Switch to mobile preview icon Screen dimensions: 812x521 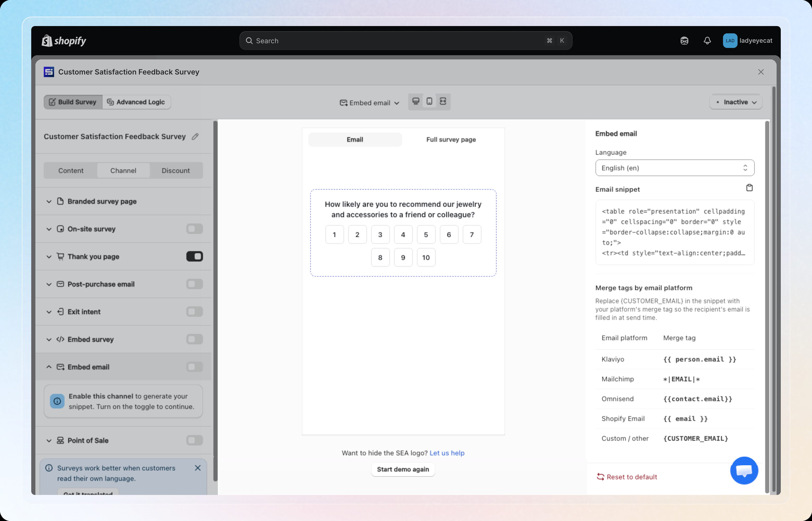click(x=429, y=101)
